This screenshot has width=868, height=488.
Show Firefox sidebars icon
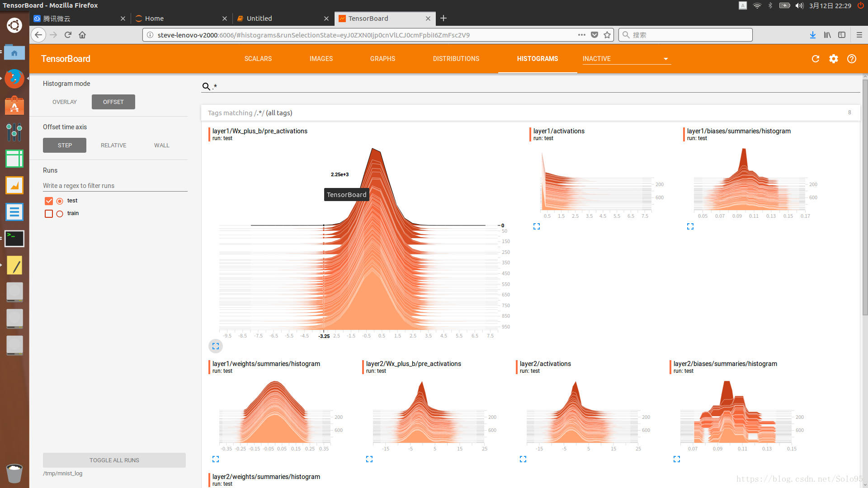pos(842,35)
